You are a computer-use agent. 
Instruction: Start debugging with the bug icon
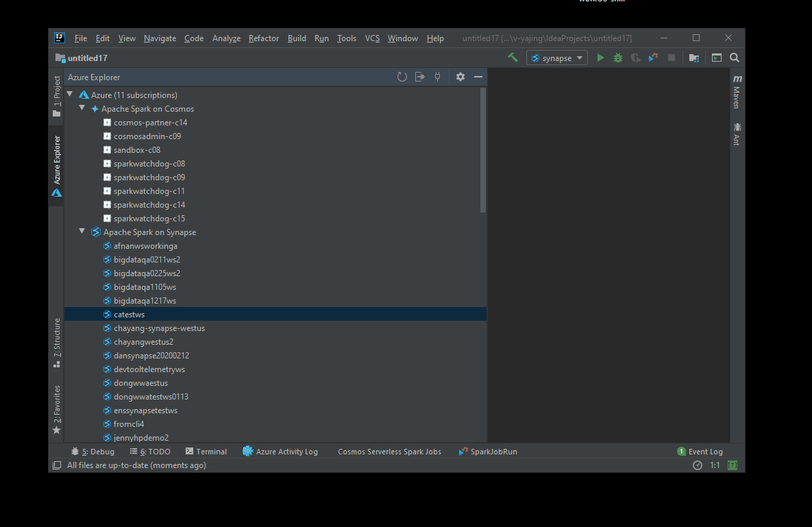pos(617,58)
